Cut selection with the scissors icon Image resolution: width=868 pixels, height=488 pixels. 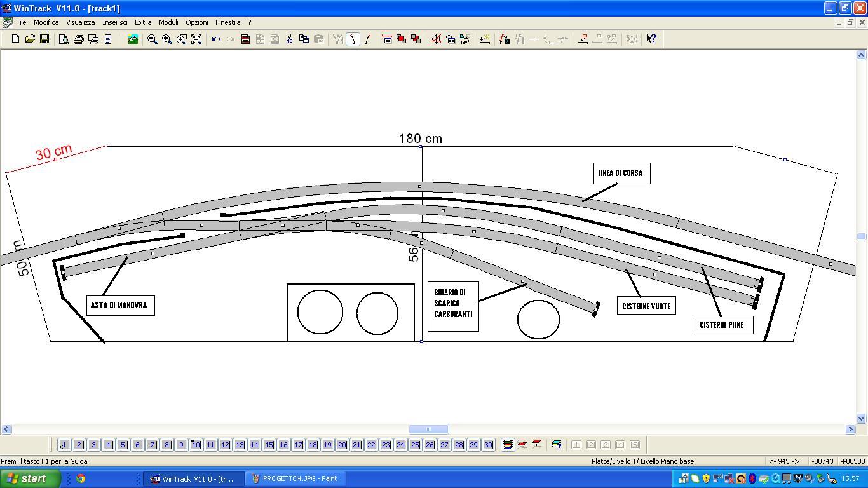click(289, 39)
